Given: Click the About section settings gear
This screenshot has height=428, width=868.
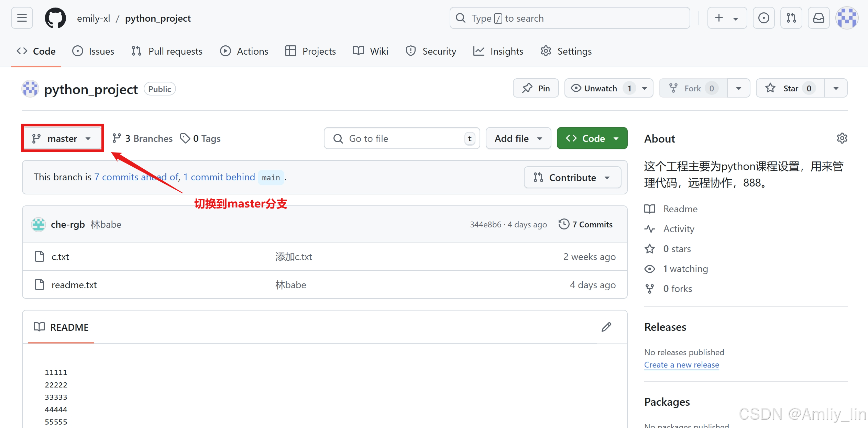Looking at the screenshot, I should (842, 138).
